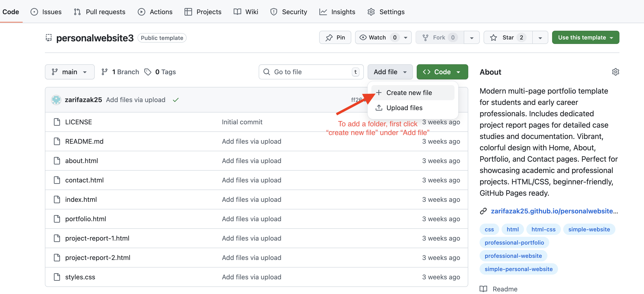
Task: Click the zarifazak25 avatar next to the commit
Action: coord(56,99)
